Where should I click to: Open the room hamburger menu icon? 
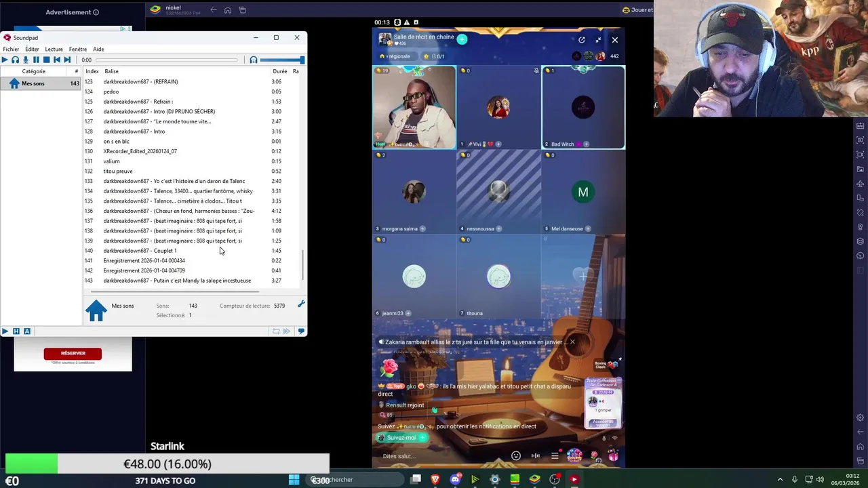click(555, 456)
